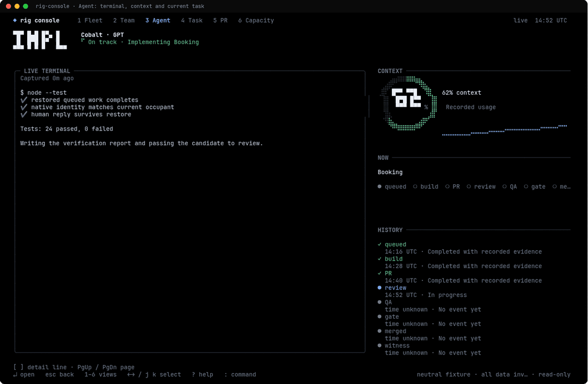Click the rig console diamond logo icon

15,20
